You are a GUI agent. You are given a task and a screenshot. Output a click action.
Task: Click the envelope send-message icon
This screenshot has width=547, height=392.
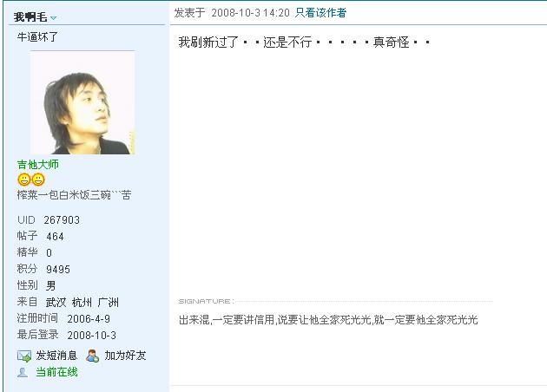pyautogui.click(x=24, y=356)
